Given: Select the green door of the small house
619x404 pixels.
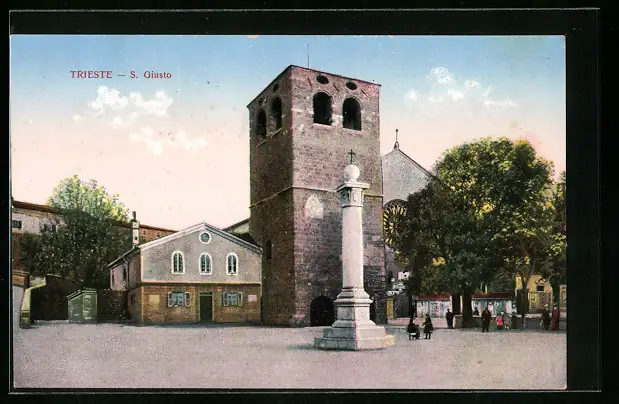Looking at the screenshot, I should [206, 307].
